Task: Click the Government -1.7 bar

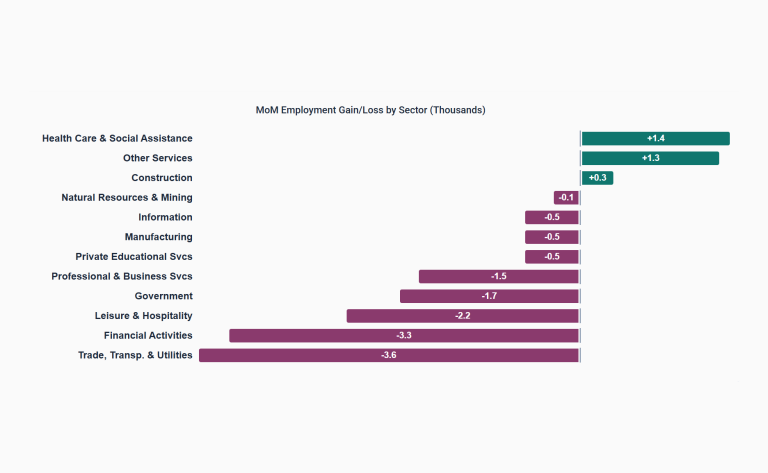Action: 490,296
